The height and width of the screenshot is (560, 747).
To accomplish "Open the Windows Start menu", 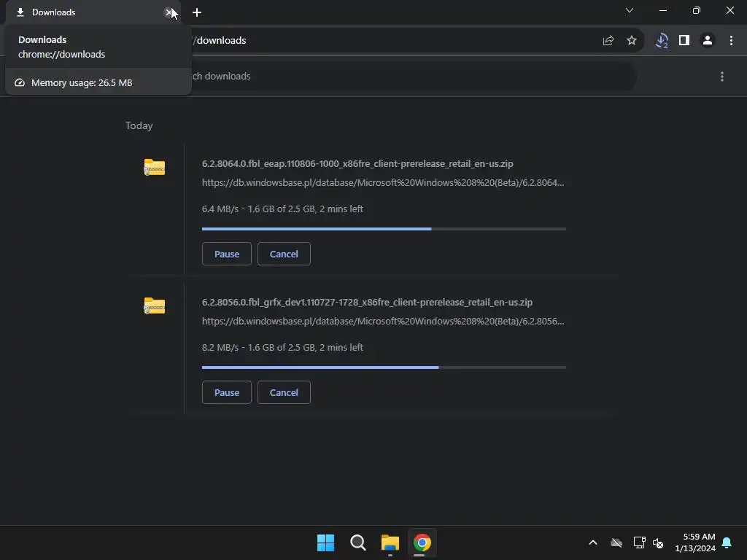I will click(x=326, y=542).
